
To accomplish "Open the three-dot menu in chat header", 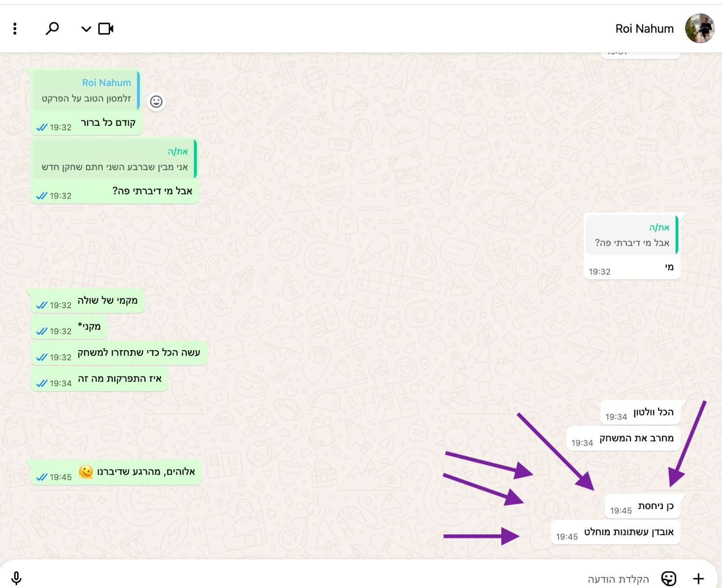I will click(15, 29).
